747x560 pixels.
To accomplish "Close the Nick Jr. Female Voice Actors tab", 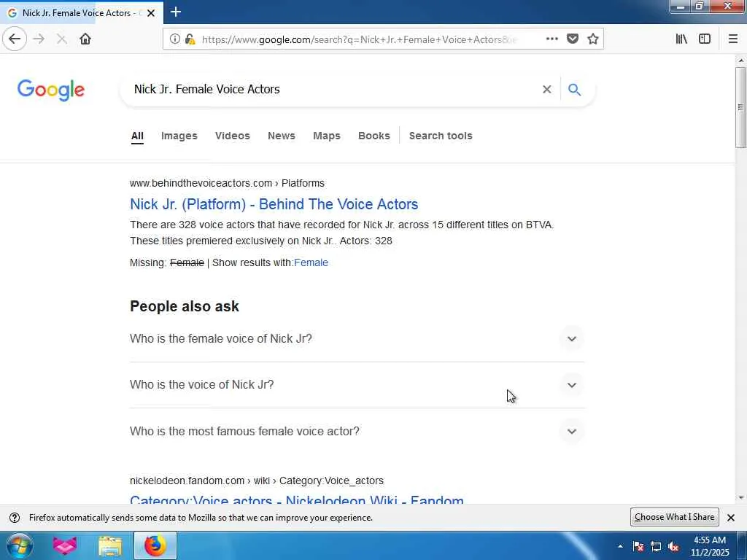I will 151,13.
